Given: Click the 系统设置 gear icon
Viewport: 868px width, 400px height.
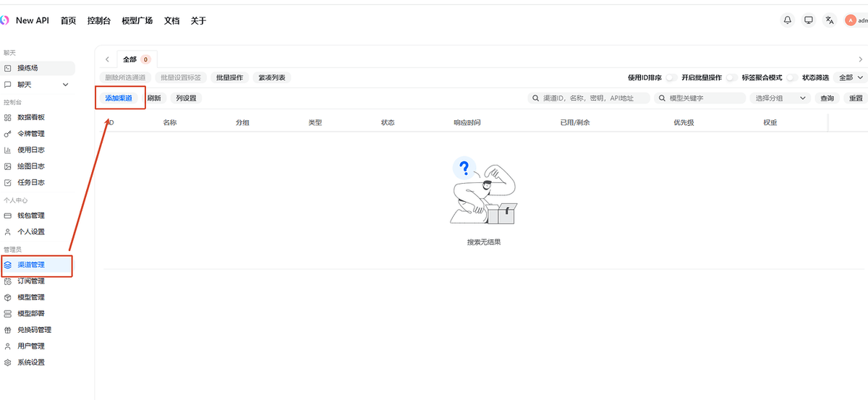Looking at the screenshot, I should (x=8, y=362).
